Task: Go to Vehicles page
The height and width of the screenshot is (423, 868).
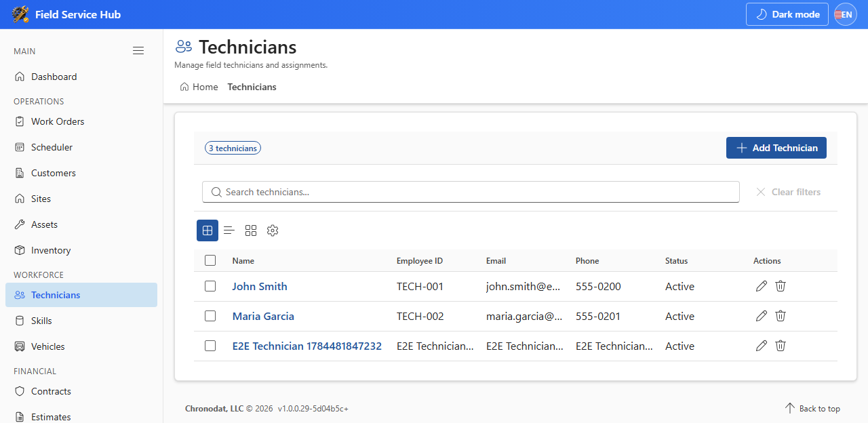Action: [x=81, y=346]
